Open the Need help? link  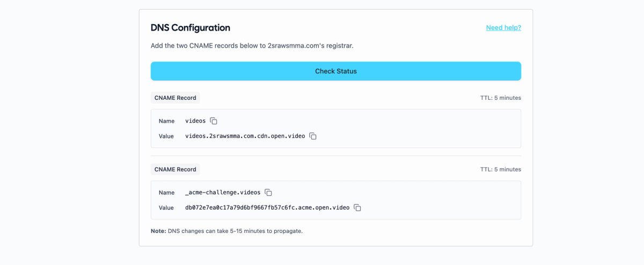tap(503, 27)
